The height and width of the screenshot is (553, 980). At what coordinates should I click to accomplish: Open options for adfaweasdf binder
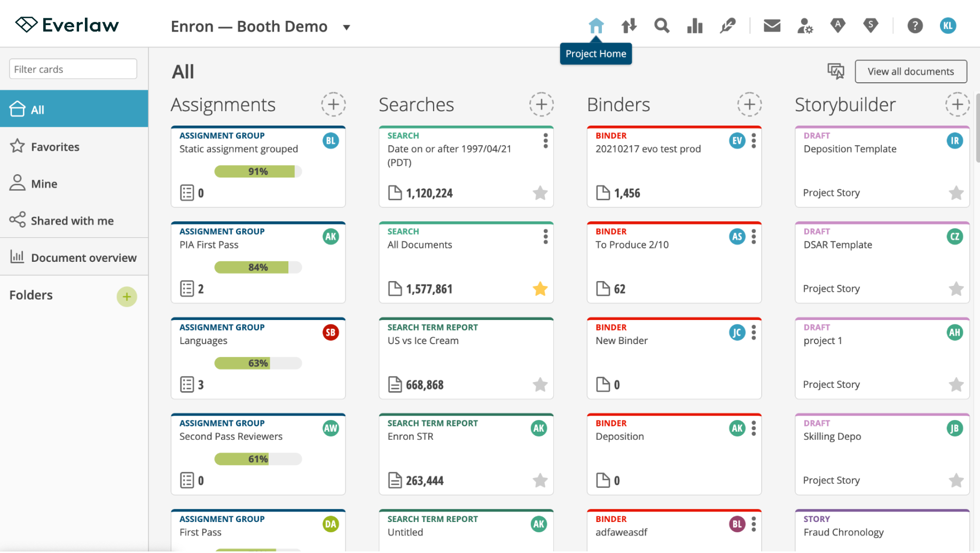(x=754, y=524)
